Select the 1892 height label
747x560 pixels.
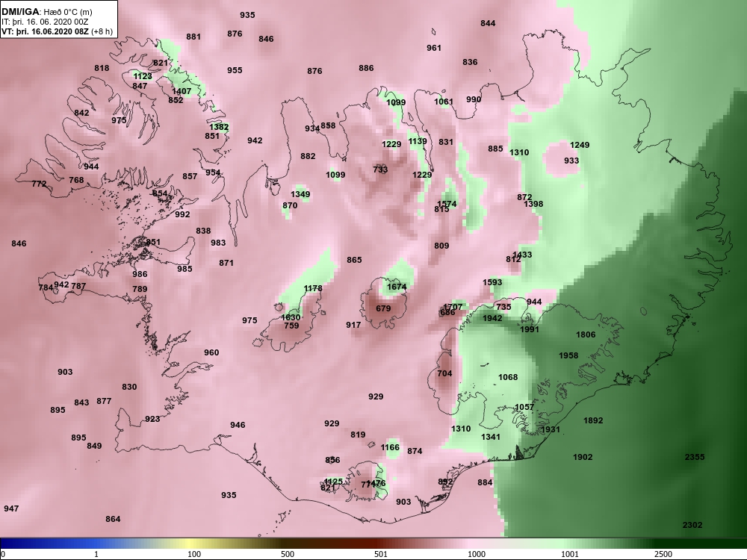tap(593, 420)
